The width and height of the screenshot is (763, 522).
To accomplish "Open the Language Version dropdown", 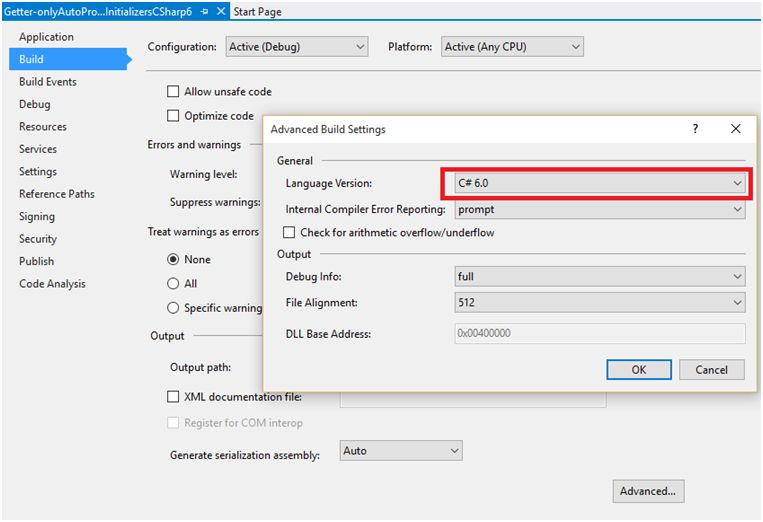I will pyautogui.click(x=595, y=184).
